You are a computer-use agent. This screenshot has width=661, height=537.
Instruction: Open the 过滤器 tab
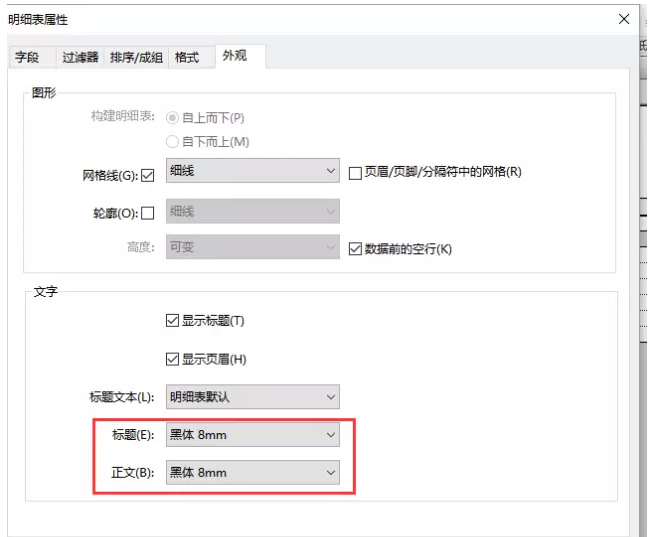tap(80, 58)
